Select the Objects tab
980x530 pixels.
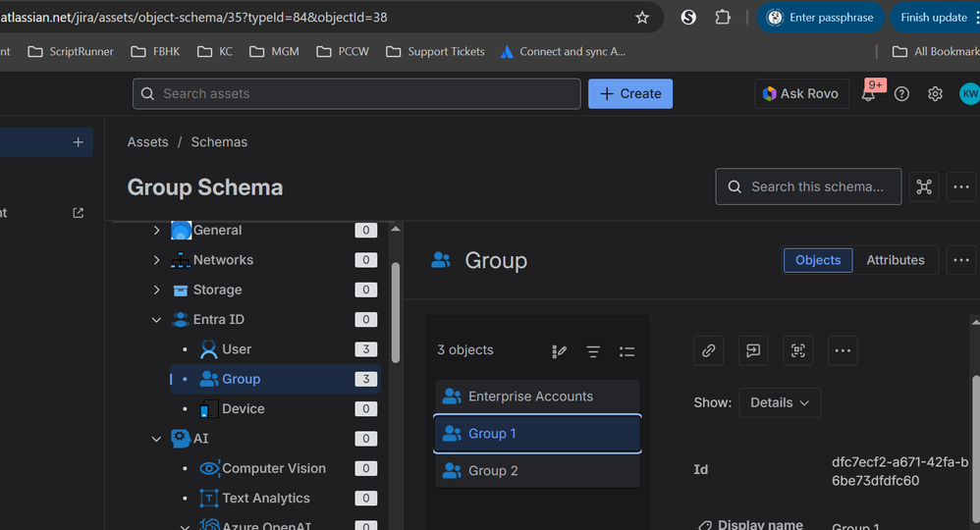(818, 260)
